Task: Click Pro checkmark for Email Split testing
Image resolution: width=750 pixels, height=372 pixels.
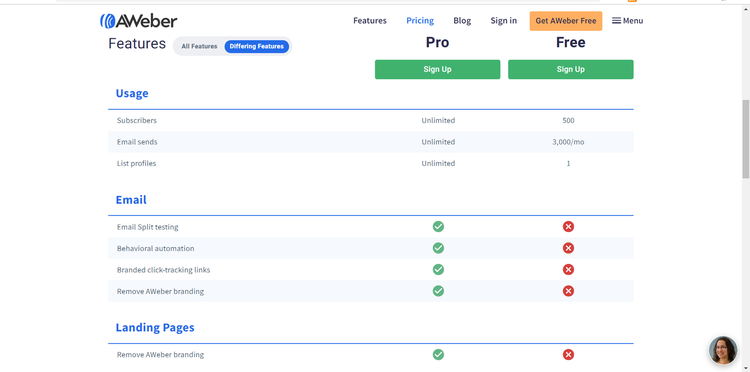Action: pyautogui.click(x=438, y=227)
